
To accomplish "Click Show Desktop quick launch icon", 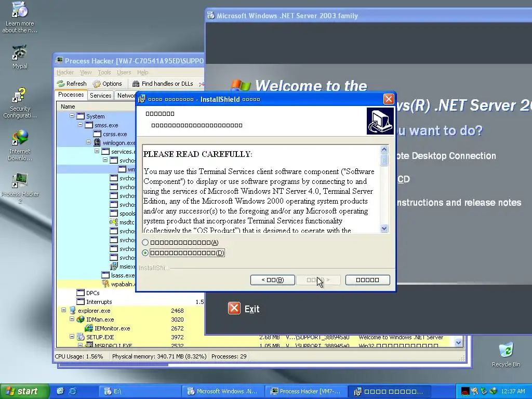I will coord(60,391).
